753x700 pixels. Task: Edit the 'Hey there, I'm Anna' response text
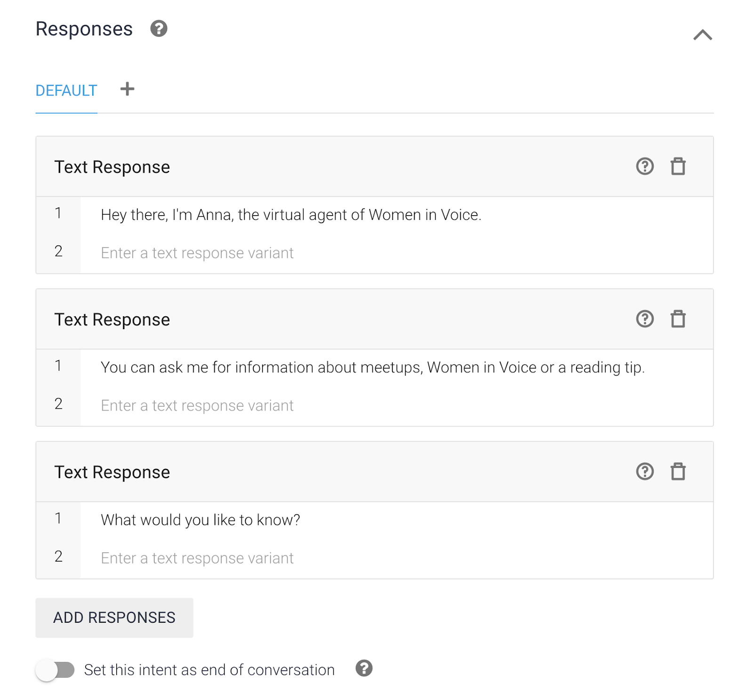pos(291,215)
